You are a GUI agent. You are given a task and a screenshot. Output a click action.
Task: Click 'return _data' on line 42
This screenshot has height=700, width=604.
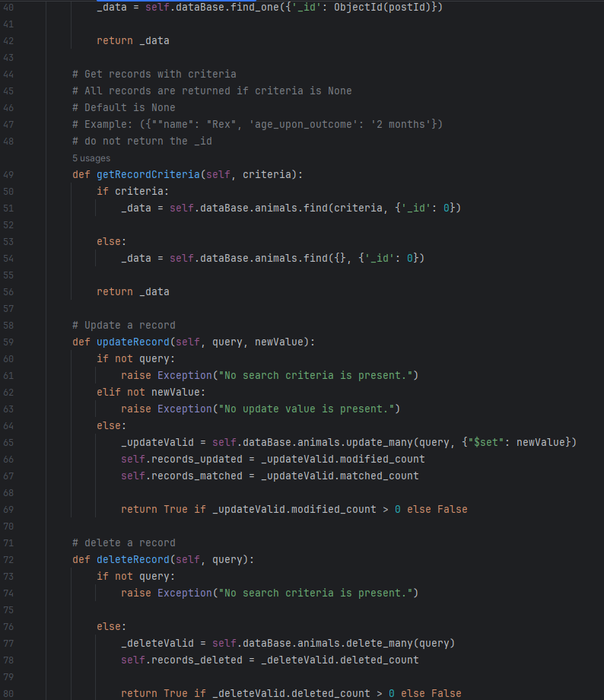point(133,40)
